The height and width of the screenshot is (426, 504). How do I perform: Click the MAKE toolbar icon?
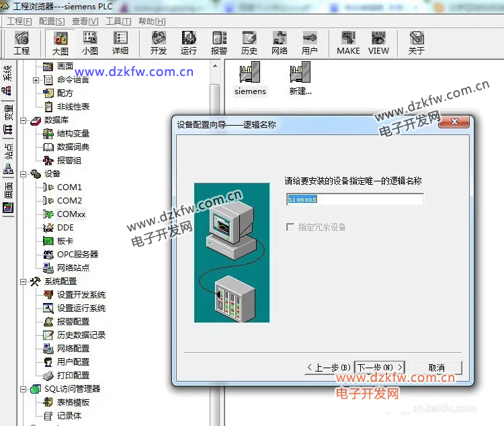[x=348, y=43]
